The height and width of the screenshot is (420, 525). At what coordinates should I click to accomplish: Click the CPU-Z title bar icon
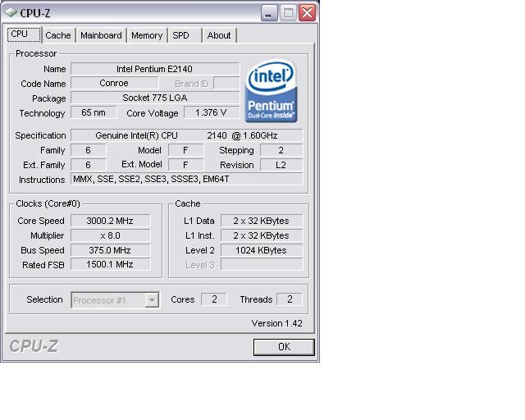point(11,13)
